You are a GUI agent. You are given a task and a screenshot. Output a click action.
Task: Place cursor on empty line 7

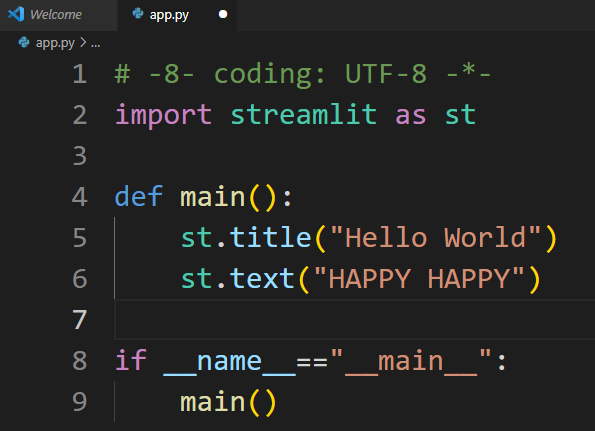tap(354, 319)
